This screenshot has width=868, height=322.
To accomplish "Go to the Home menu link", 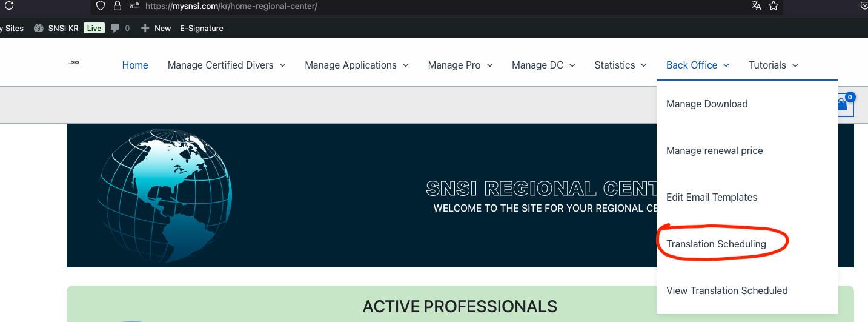I will 135,65.
